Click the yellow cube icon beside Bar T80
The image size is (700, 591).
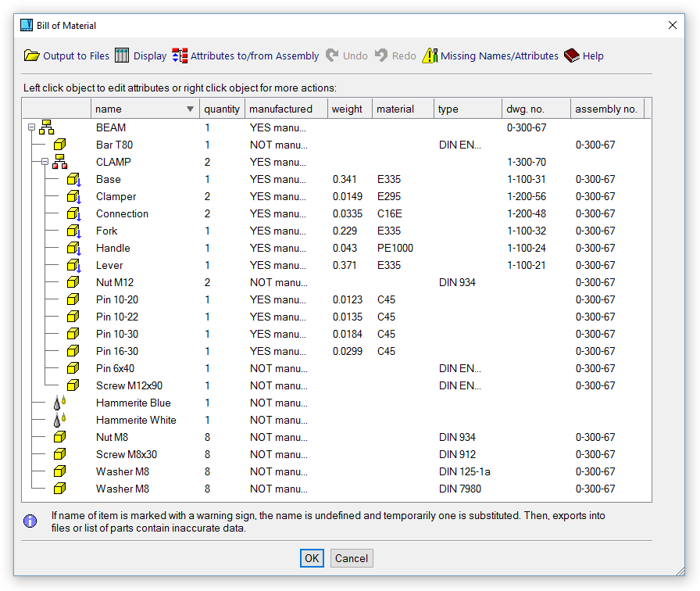pos(60,145)
